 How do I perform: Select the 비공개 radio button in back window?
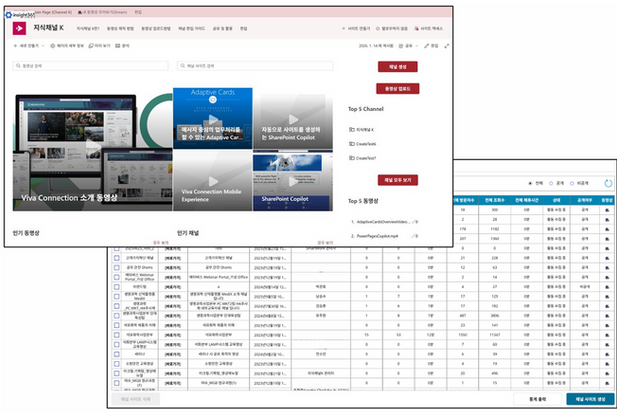[x=572, y=183]
